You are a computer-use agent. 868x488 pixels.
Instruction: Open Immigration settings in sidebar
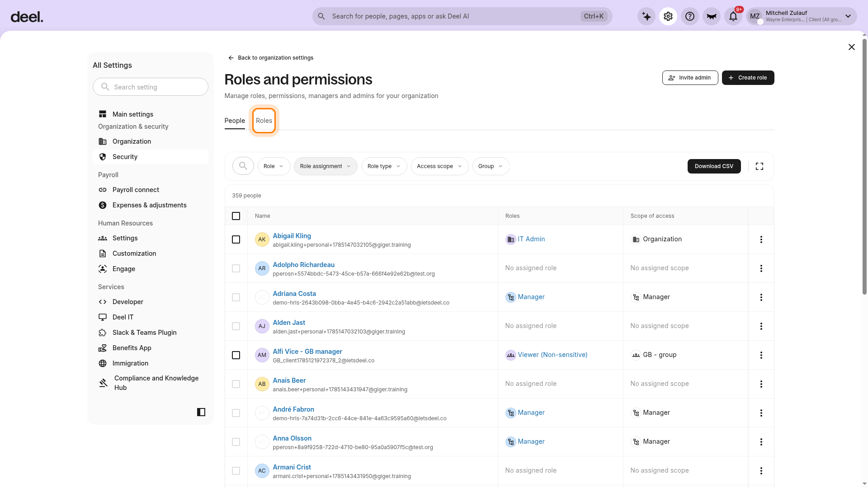151,363
